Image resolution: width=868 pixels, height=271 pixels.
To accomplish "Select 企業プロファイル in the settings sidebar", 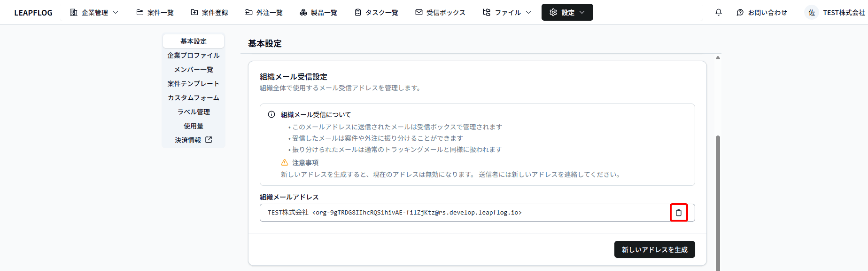I will pos(194,56).
